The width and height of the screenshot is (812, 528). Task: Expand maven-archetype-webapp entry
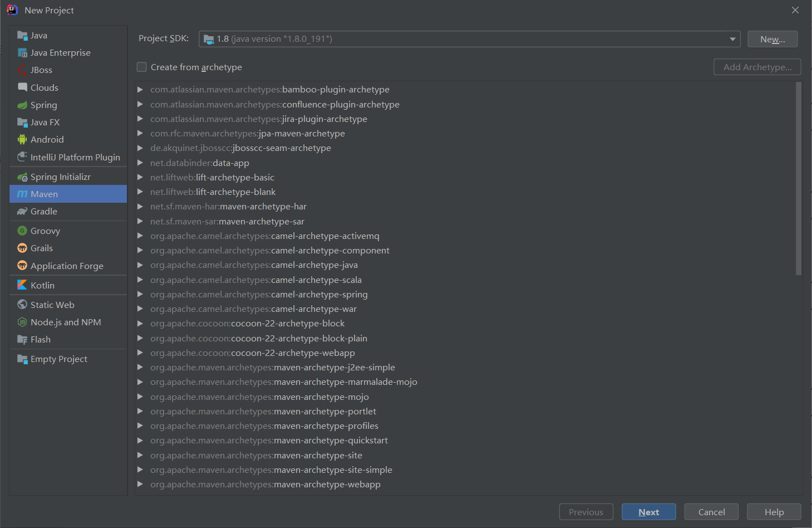pos(140,484)
